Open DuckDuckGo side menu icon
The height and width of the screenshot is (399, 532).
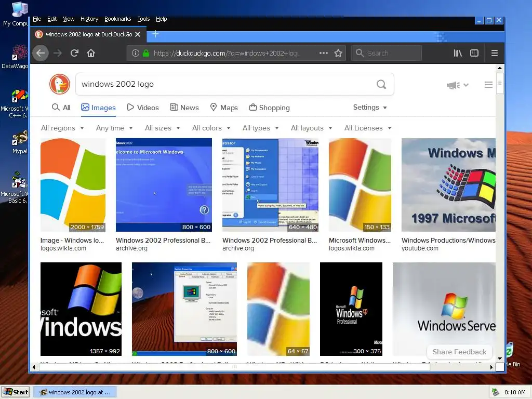(x=488, y=85)
